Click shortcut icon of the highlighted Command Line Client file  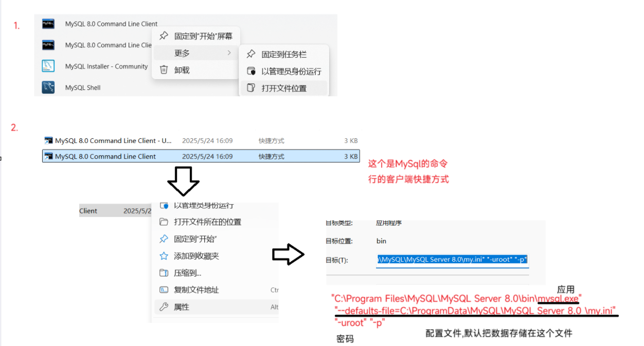pyautogui.click(x=48, y=156)
